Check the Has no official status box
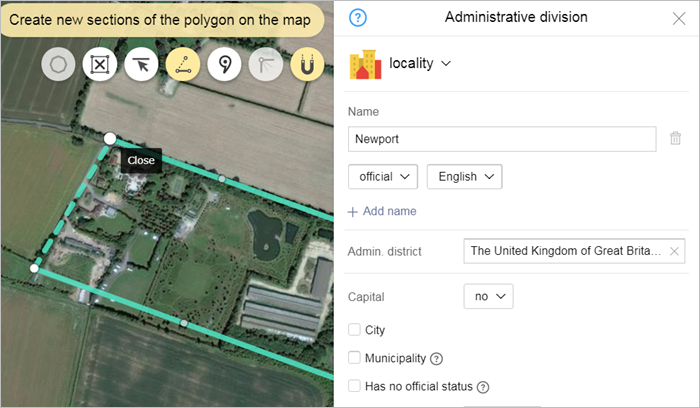The height and width of the screenshot is (408, 700). [x=355, y=386]
